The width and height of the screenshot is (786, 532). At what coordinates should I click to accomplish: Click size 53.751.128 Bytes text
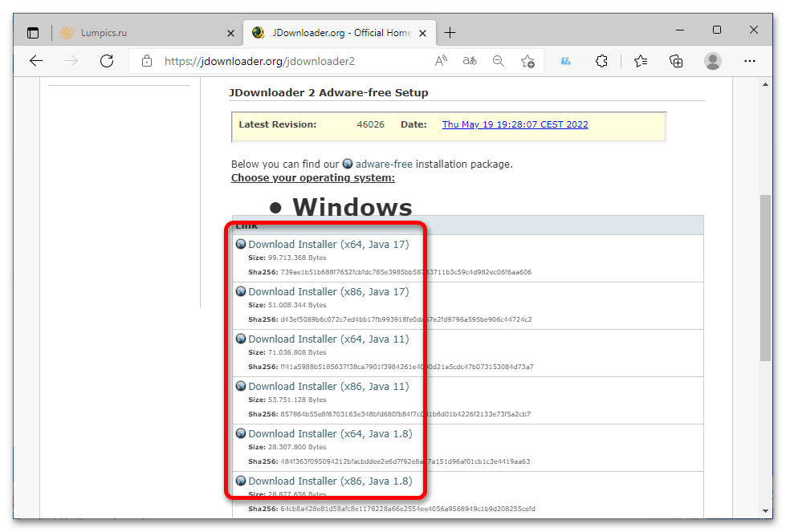(297, 400)
